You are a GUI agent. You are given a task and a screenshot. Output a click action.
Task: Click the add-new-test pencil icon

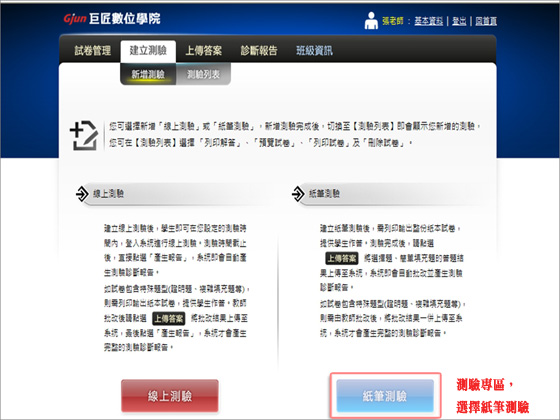(84, 135)
